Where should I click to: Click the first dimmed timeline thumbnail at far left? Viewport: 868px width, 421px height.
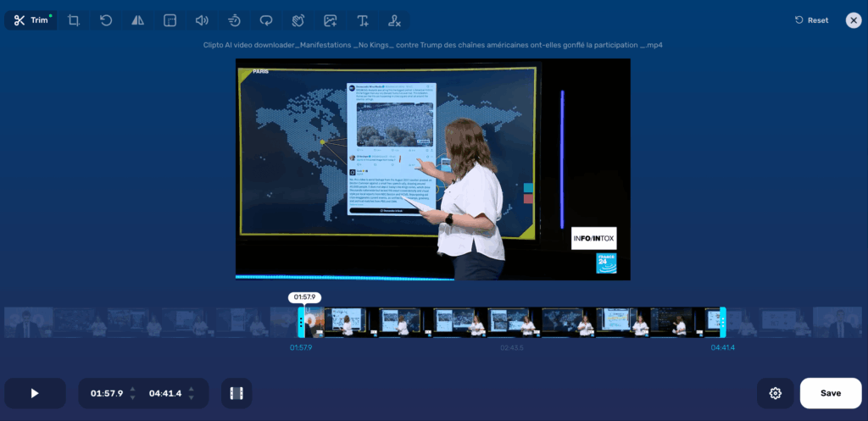(x=29, y=323)
